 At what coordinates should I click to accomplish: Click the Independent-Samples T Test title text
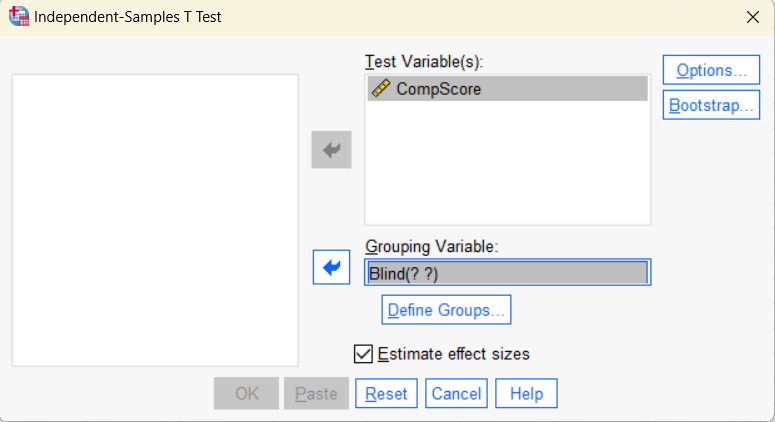[128, 17]
